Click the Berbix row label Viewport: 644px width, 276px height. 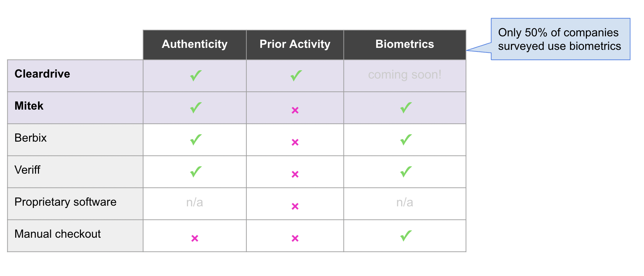[31, 138]
